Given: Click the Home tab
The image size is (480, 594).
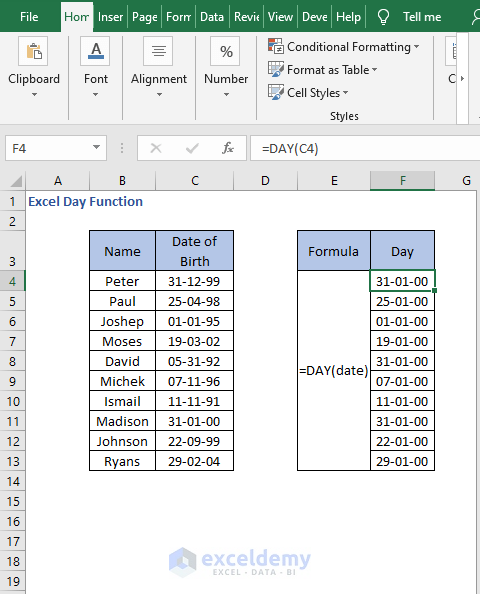Looking at the screenshot, I should tap(77, 17).
